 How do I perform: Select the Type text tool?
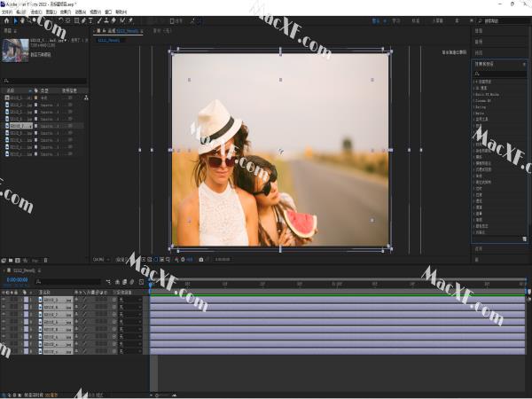click(90, 20)
